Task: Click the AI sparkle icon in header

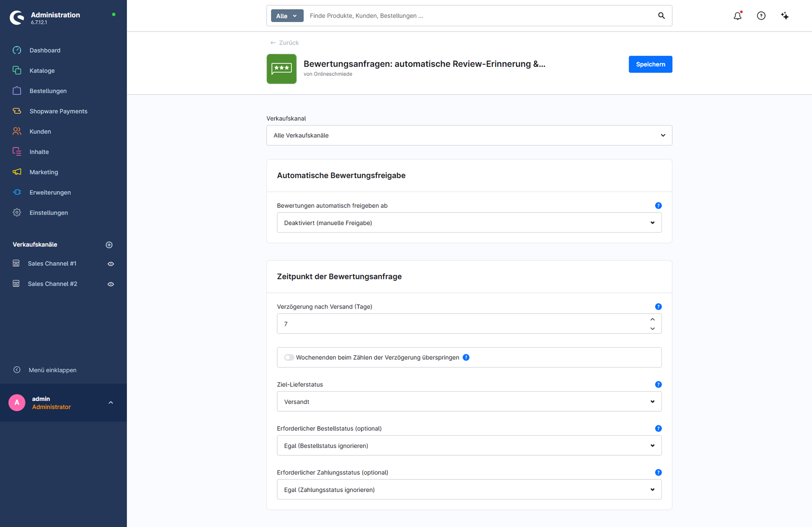Action: point(785,16)
